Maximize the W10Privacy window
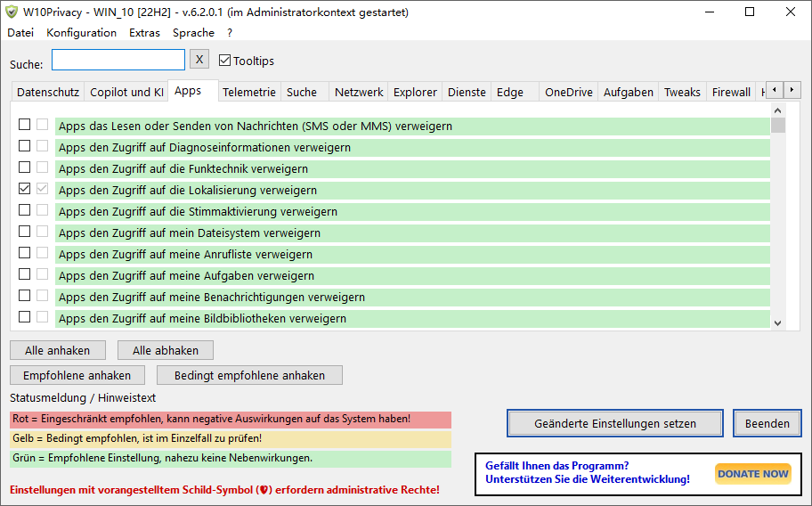 (750, 12)
